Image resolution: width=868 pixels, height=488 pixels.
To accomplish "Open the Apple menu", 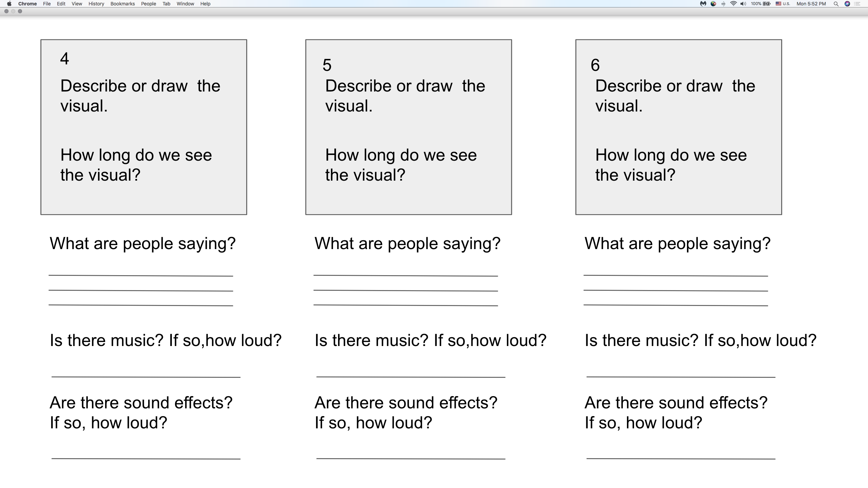I will pyautogui.click(x=9, y=4).
